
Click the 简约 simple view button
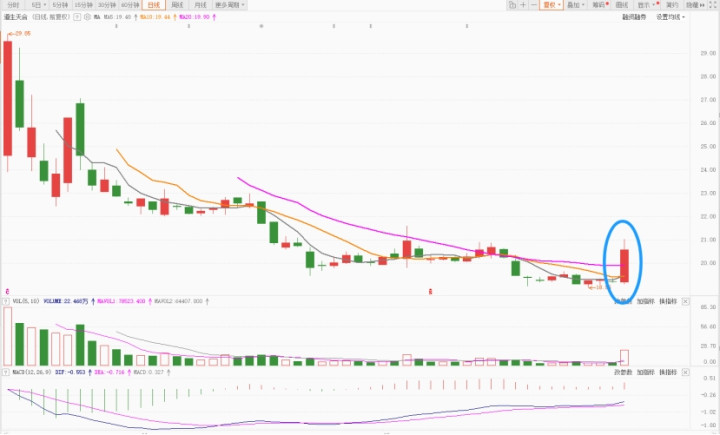pyautogui.click(x=672, y=5)
